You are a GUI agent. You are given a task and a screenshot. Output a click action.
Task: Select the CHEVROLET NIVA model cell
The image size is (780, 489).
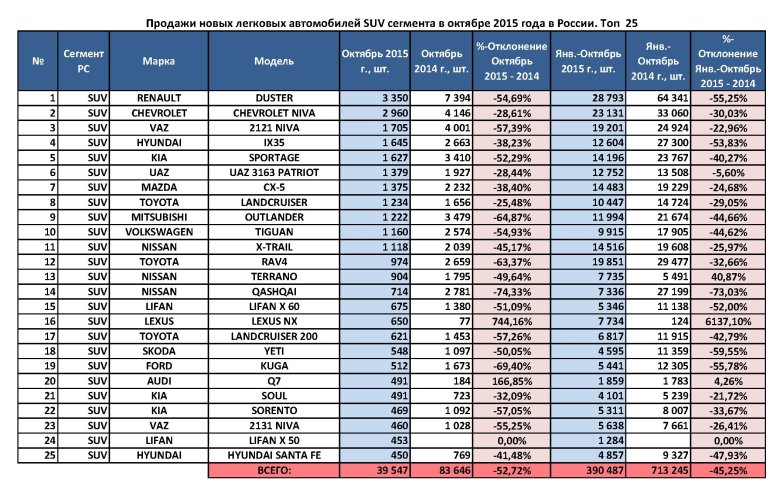point(274,115)
